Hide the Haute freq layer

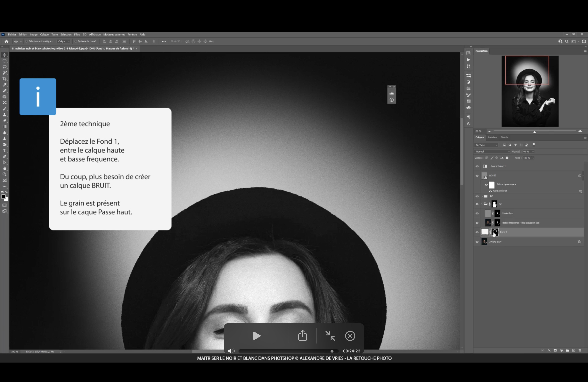(477, 214)
